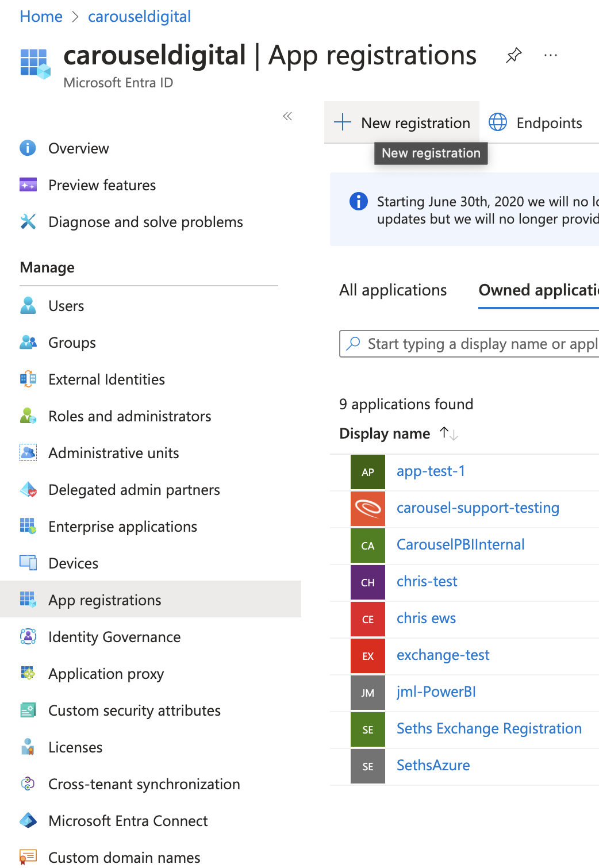599x868 pixels.
Task: Click the Custom domain names icon
Action: point(28,858)
